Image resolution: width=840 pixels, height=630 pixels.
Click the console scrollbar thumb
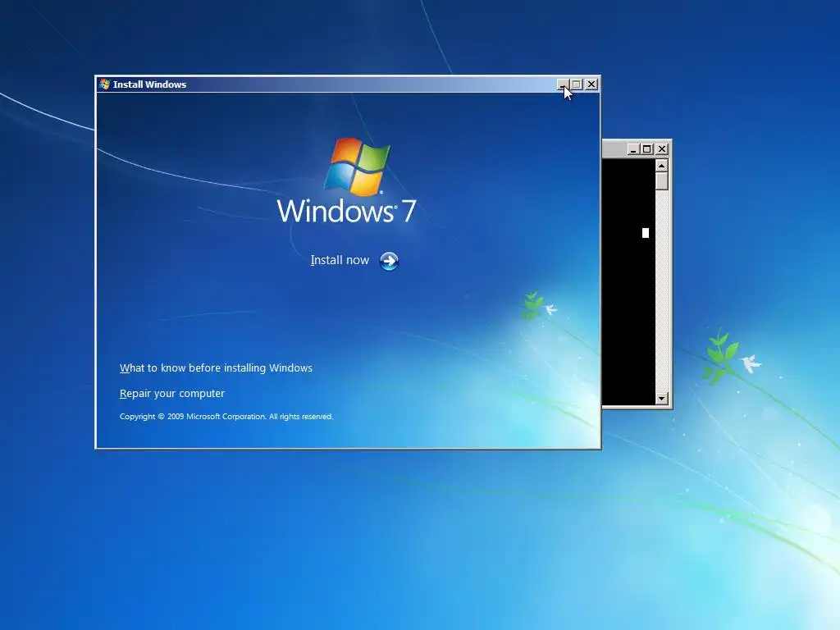click(x=662, y=181)
